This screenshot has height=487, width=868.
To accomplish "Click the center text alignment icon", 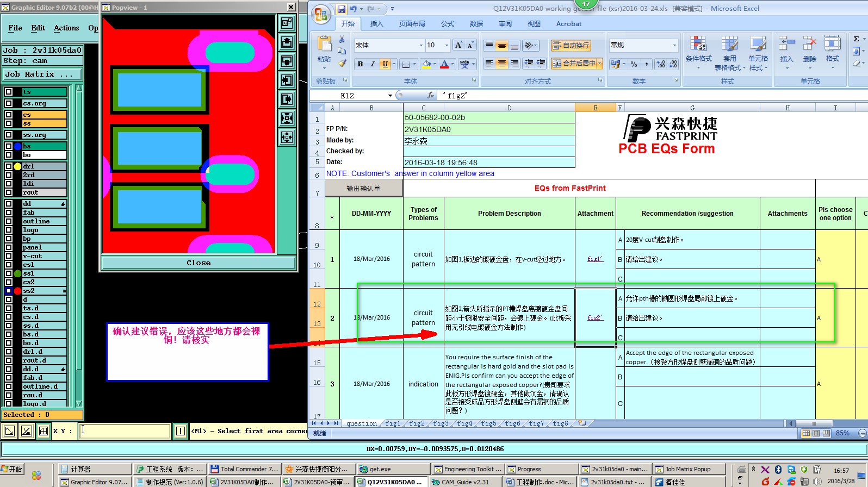I will pyautogui.click(x=501, y=64).
